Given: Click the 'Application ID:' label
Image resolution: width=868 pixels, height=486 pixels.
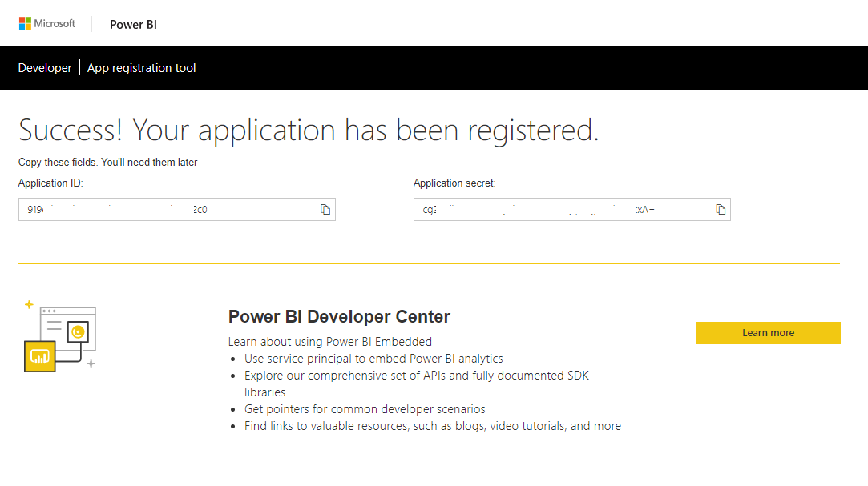Looking at the screenshot, I should pyautogui.click(x=50, y=183).
